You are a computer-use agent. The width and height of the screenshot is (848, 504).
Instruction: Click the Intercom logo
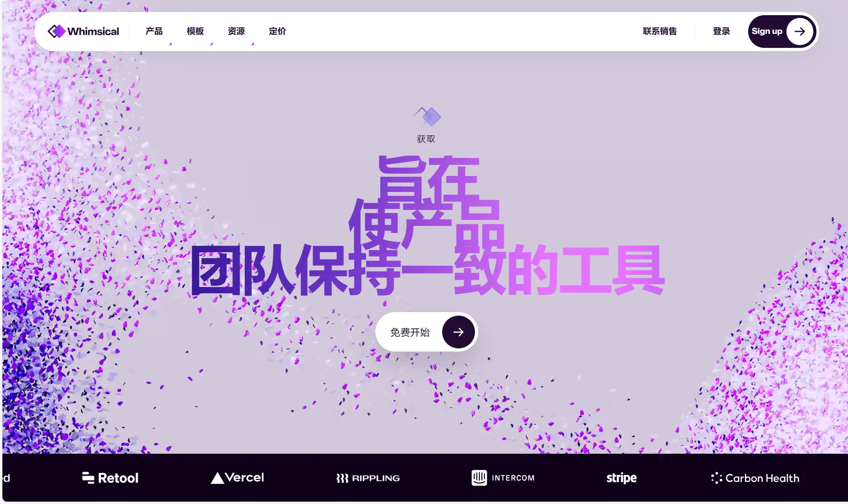coord(503,478)
